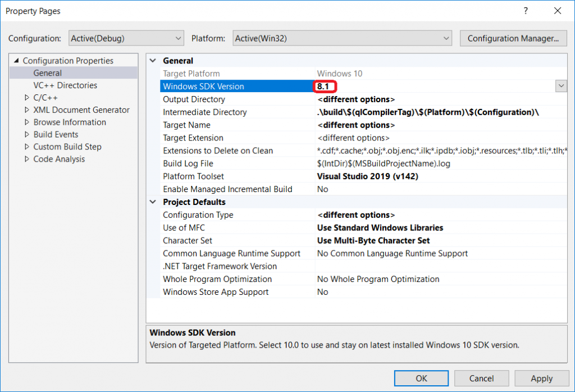Select VC++ Directories in the tree
Viewport: 575px width, 392px height.
(x=65, y=85)
